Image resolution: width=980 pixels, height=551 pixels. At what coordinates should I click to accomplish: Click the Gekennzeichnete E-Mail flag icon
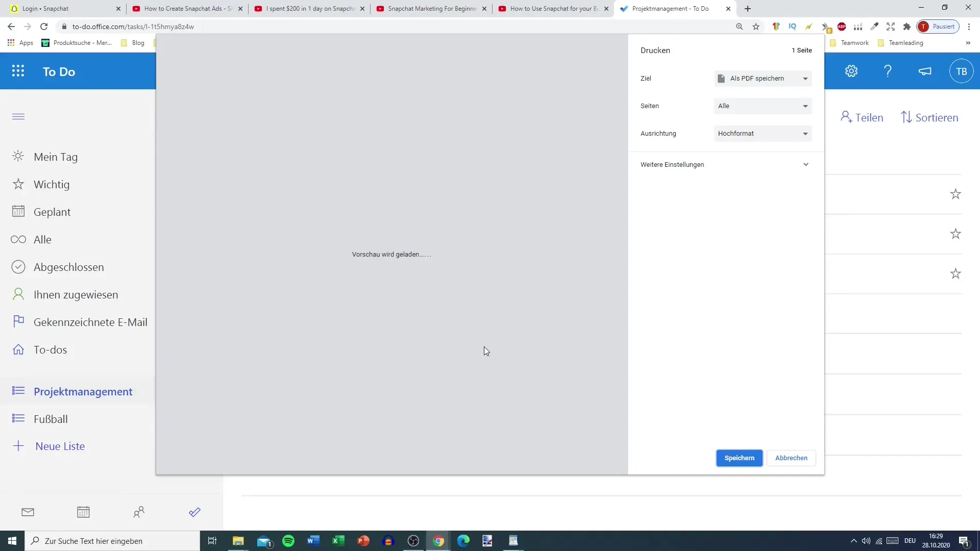pos(18,322)
